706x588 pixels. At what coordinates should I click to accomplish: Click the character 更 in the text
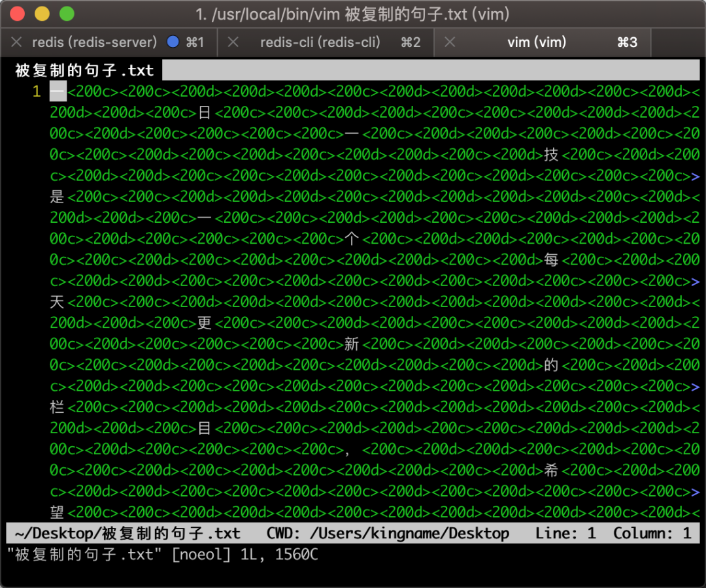click(x=205, y=323)
